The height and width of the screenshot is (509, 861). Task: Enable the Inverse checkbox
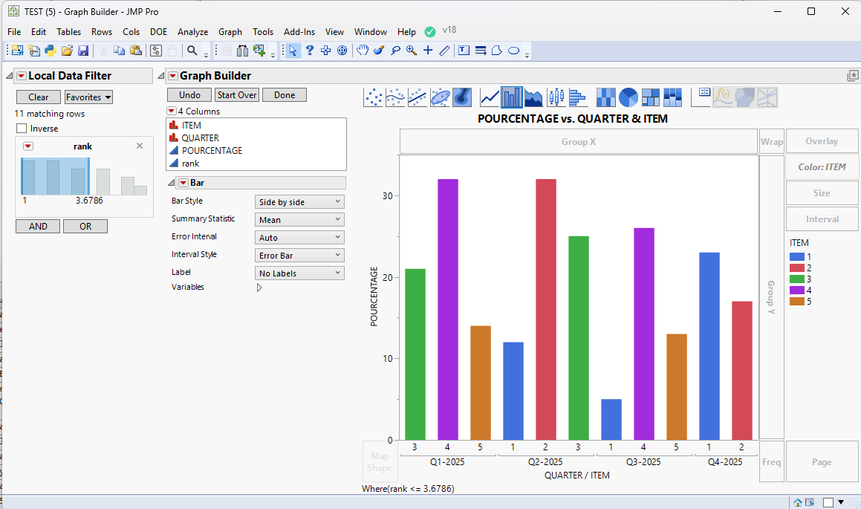pyautogui.click(x=22, y=128)
